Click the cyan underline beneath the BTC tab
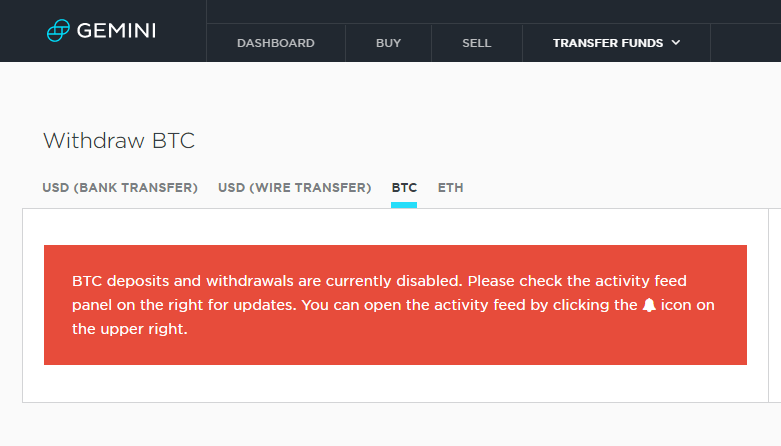 [404, 205]
